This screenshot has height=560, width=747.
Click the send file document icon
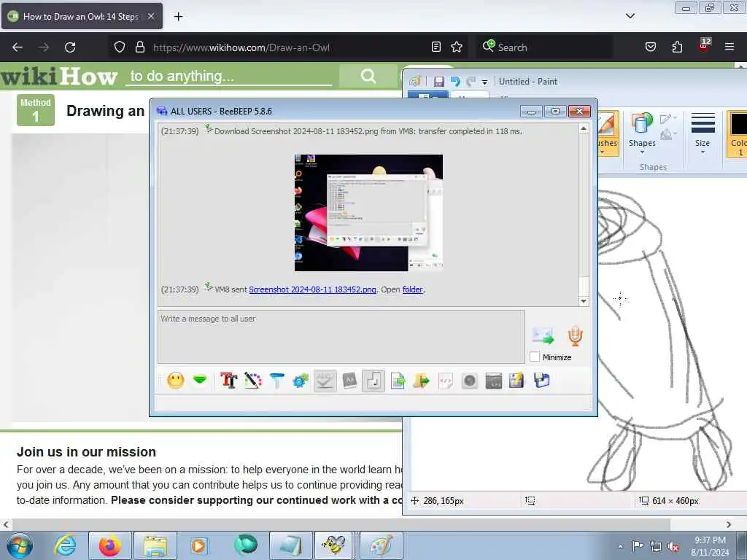point(398,381)
